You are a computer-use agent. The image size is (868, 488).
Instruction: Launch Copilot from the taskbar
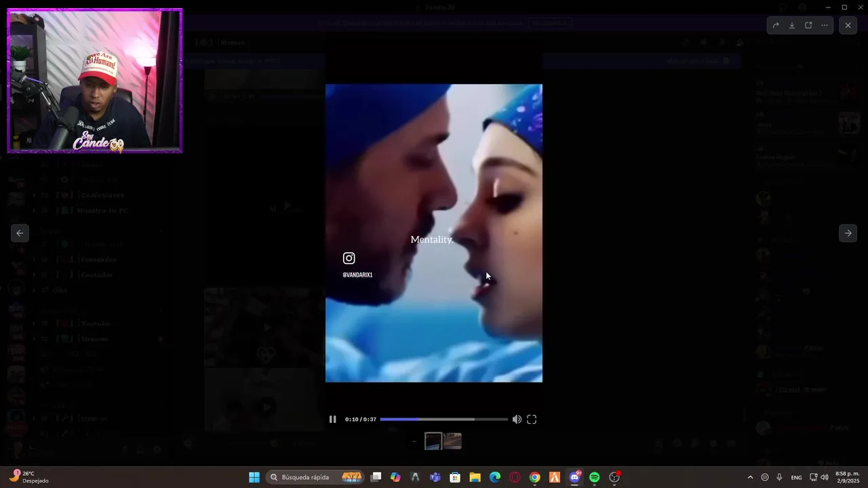[x=395, y=477]
